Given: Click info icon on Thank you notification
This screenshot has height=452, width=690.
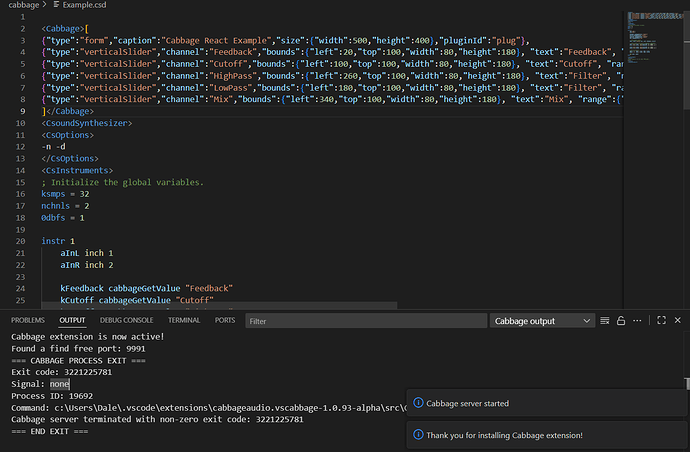Looking at the screenshot, I should (x=418, y=435).
